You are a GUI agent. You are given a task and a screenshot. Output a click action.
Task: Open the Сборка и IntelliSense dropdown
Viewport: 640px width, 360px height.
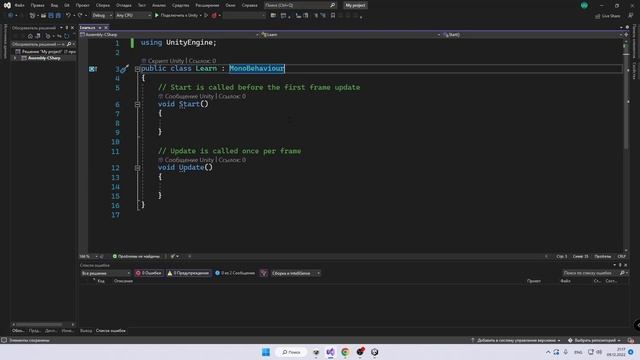[296, 273]
